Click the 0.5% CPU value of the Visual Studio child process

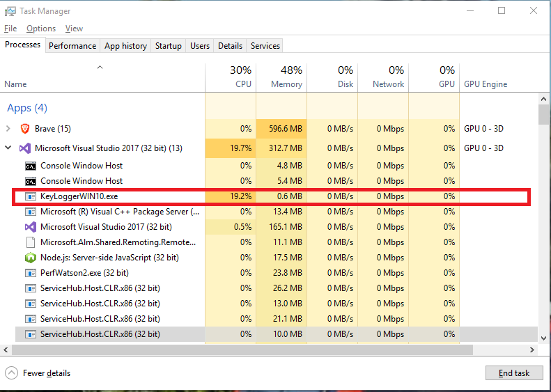pyautogui.click(x=243, y=227)
